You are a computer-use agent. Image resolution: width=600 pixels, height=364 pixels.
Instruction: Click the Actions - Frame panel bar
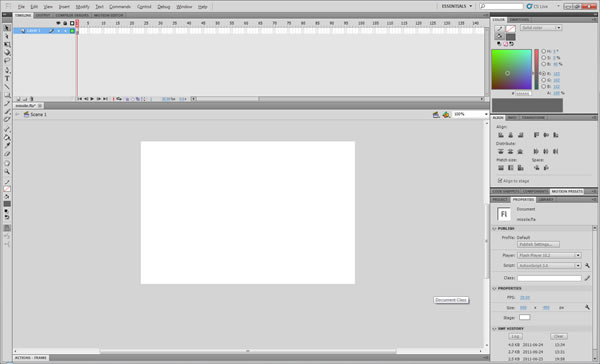click(x=31, y=357)
